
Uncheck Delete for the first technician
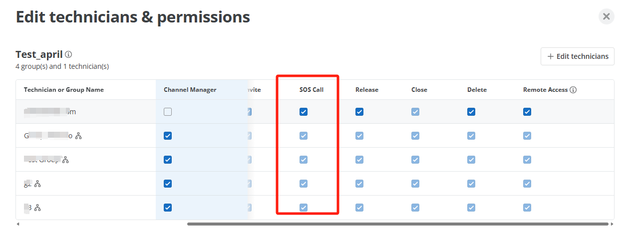pyautogui.click(x=471, y=112)
